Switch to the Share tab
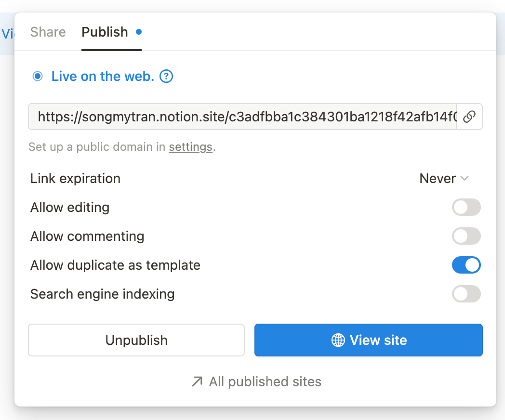The width and height of the screenshot is (505, 420). point(48,32)
